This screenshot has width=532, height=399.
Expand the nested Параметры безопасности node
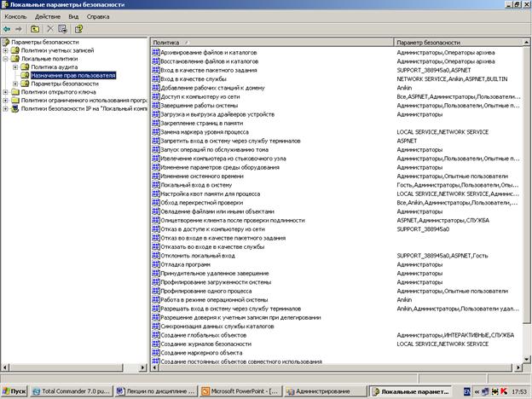[15, 84]
